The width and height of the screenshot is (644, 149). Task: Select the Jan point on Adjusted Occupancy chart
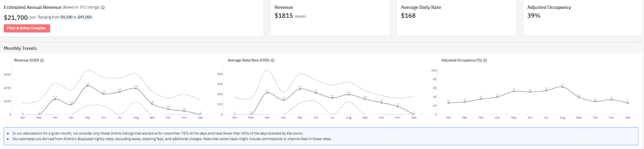click(448, 103)
